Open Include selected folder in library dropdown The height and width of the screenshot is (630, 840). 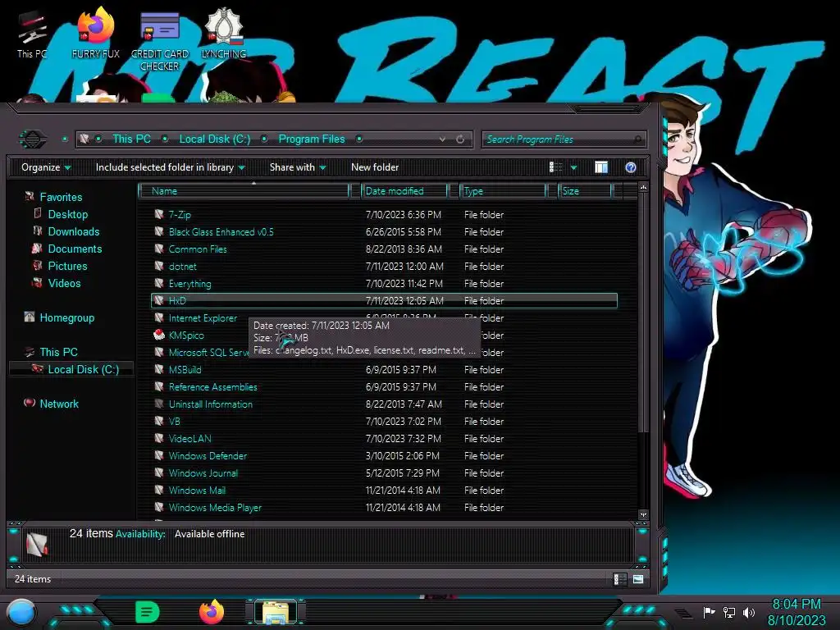(x=170, y=167)
